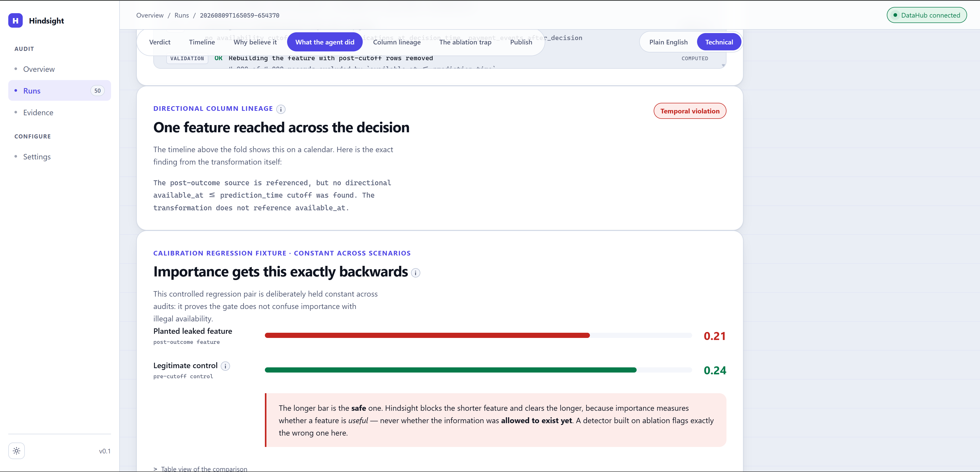980x472 pixels.
Task: Click the Runs count badge 50
Action: pos(97,91)
